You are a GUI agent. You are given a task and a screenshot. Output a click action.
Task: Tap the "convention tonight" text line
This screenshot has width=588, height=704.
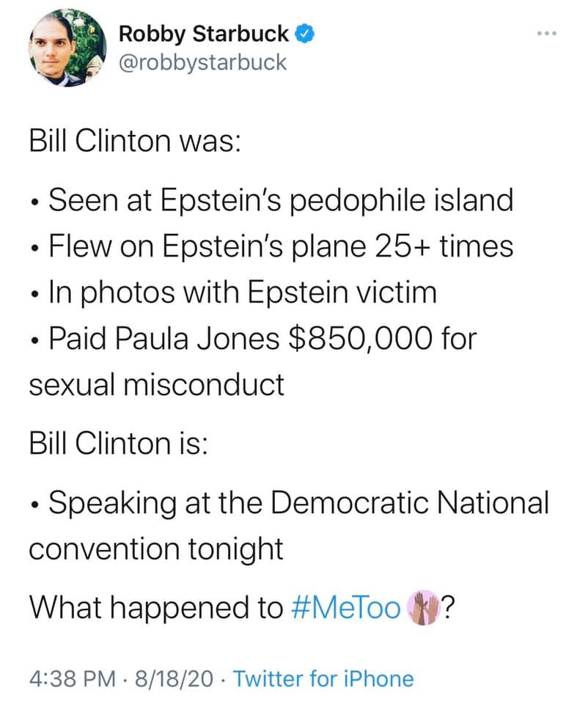(155, 549)
